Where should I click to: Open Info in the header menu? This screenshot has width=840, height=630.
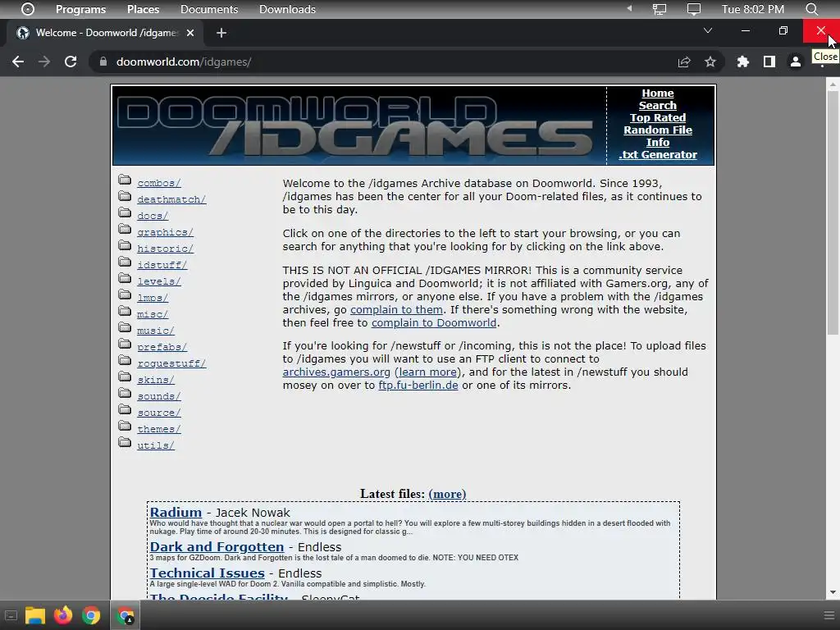pyautogui.click(x=658, y=143)
